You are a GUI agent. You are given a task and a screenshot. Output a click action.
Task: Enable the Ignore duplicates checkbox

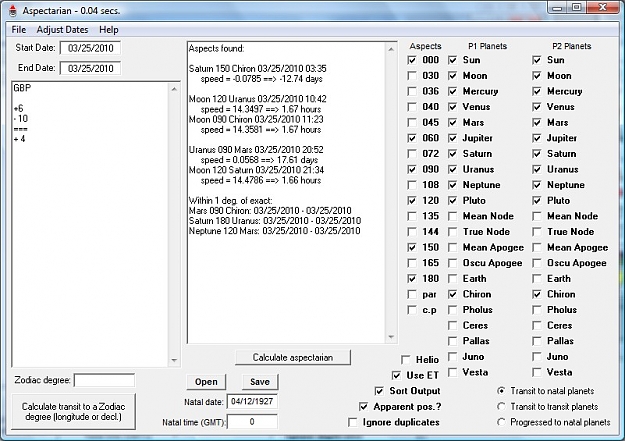click(x=352, y=422)
